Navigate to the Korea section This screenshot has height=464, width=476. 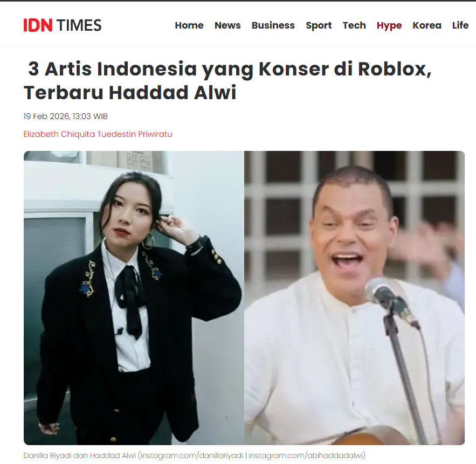coord(427,25)
